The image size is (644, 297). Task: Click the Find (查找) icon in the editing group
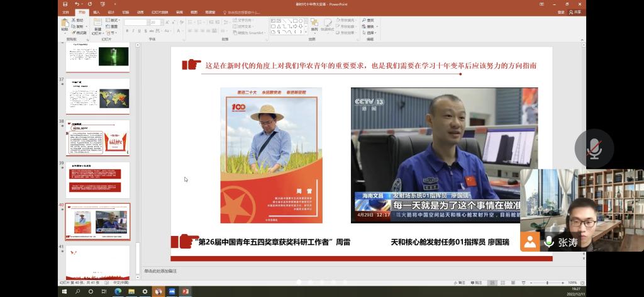pos(369,20)
